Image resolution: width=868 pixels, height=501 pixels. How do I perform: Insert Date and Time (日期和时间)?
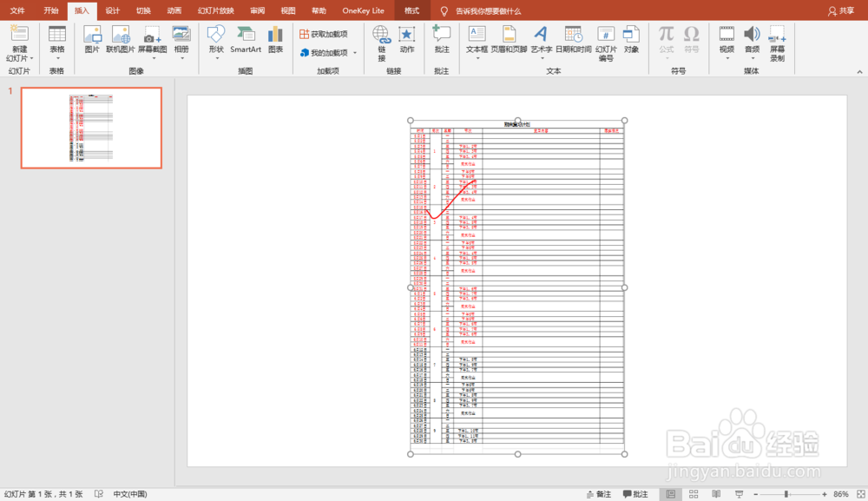[x=573, y=35]
